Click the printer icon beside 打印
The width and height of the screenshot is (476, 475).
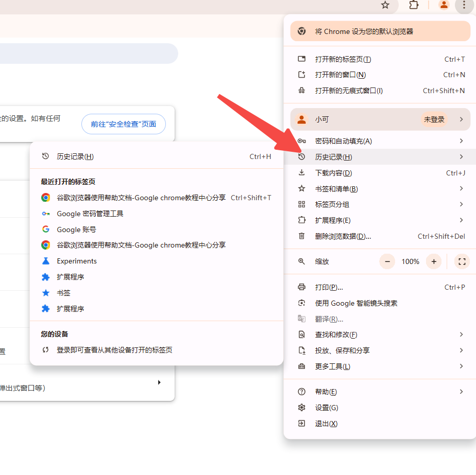click(301, 287)
